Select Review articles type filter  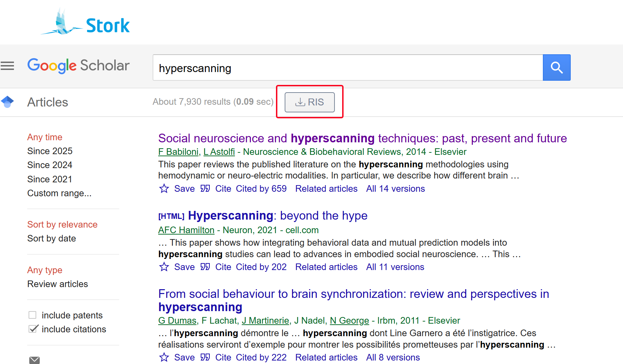[57, 284]
